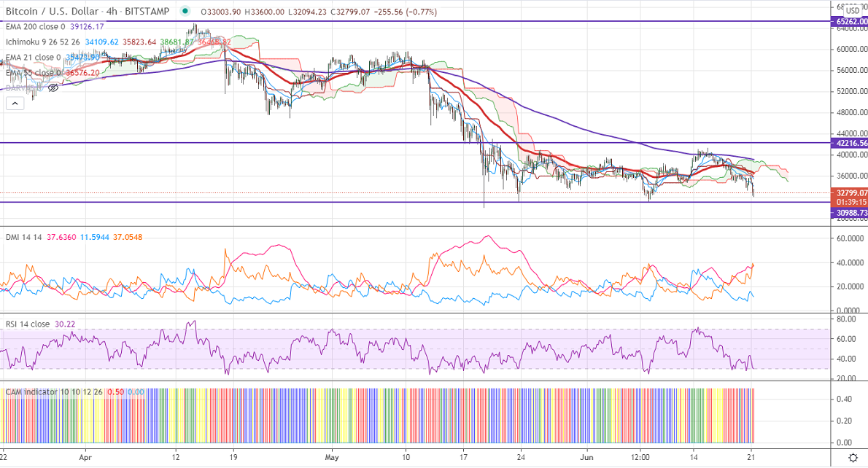This screenshot has width=868, height=468.
Task: Click the time axis label Jun
Action: (586, 458)
